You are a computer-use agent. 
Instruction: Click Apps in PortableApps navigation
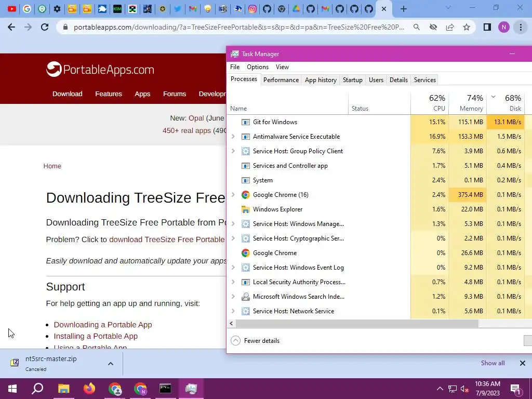click(x=142, y=94)
